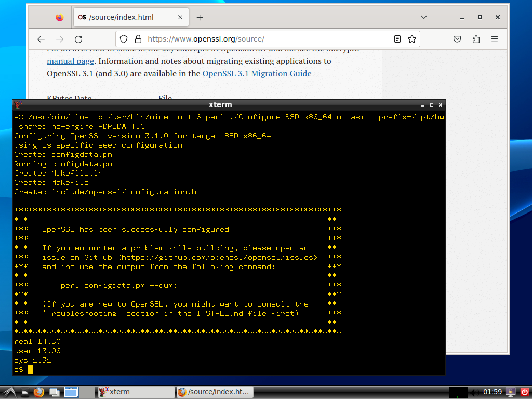Reload the OpenSSL source page
The height and width of the screenshot is (399, 532).
[78, 39]
